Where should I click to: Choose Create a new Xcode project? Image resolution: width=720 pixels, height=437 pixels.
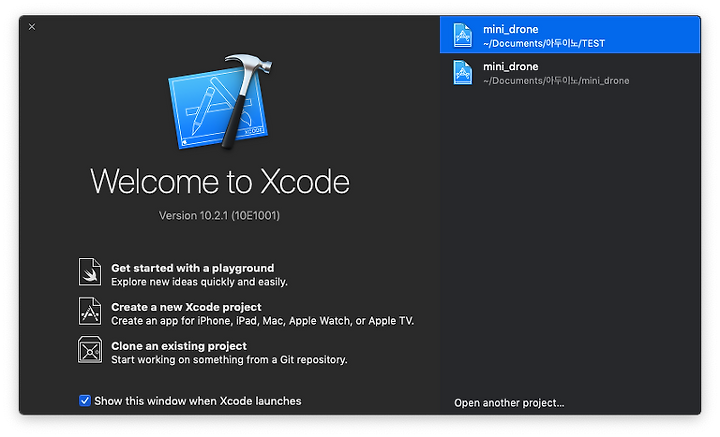click(186, 307)
